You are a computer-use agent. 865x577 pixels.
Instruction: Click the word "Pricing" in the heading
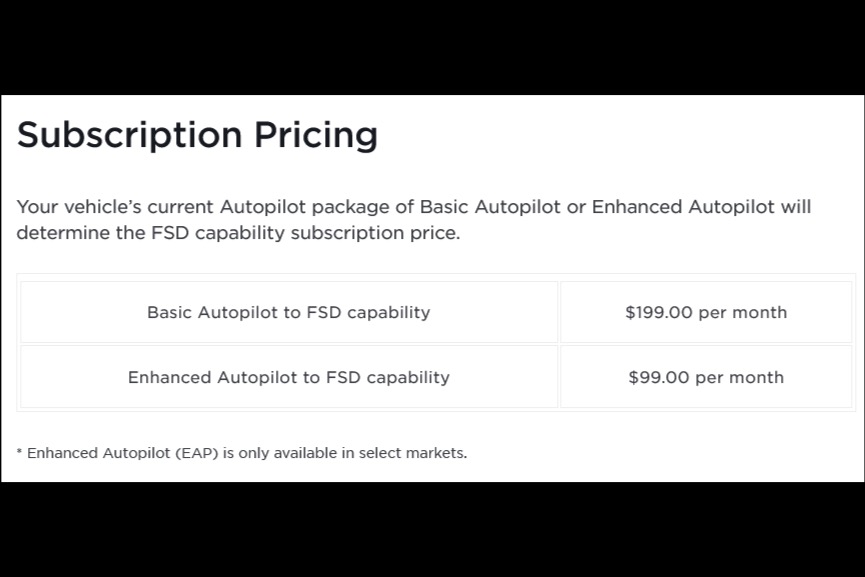316,136
